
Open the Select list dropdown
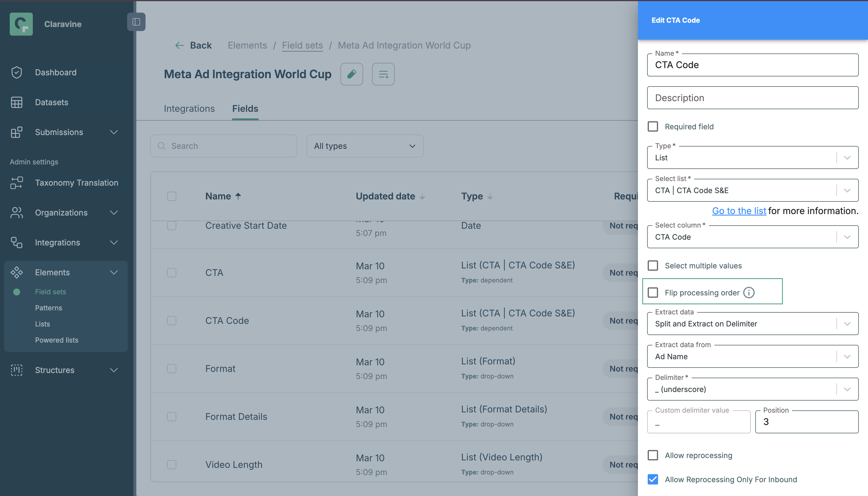pyautogui.click(x=752, y=190)
